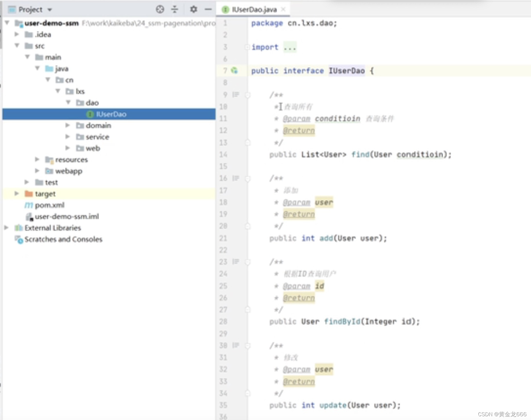Expand the service package
Viewport: 531px width, 420px height.
click(x=68, y=136)
